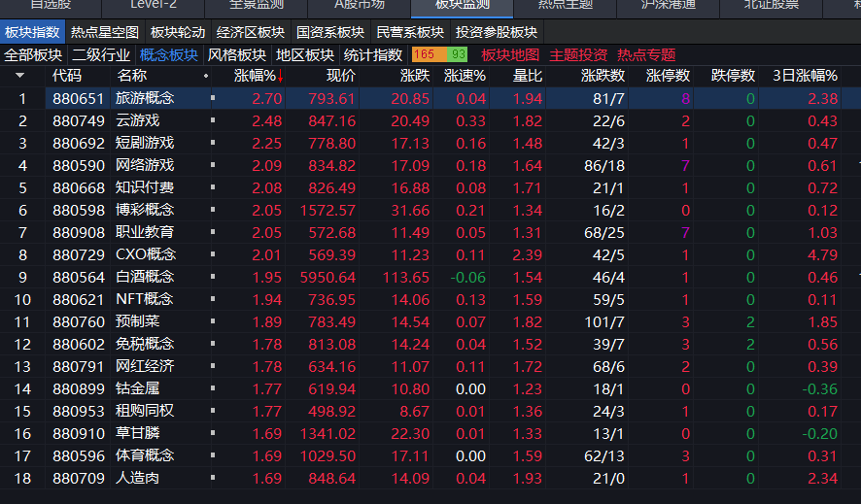Filter by 全部板块
Image resolution: width=861 pixels, height=504 pixels.
[x=33, y=54]
